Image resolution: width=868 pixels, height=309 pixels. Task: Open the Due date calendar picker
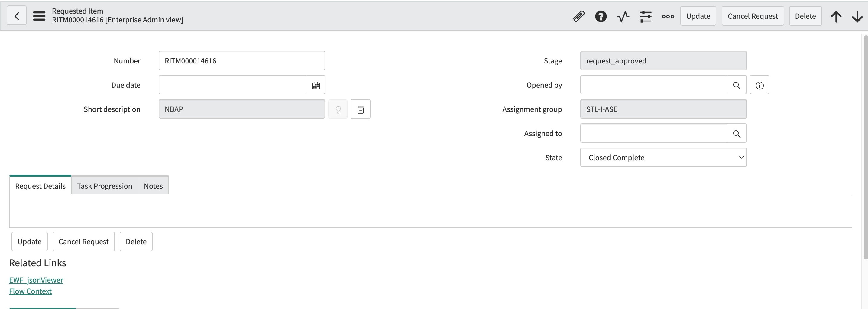coord(316,85)
